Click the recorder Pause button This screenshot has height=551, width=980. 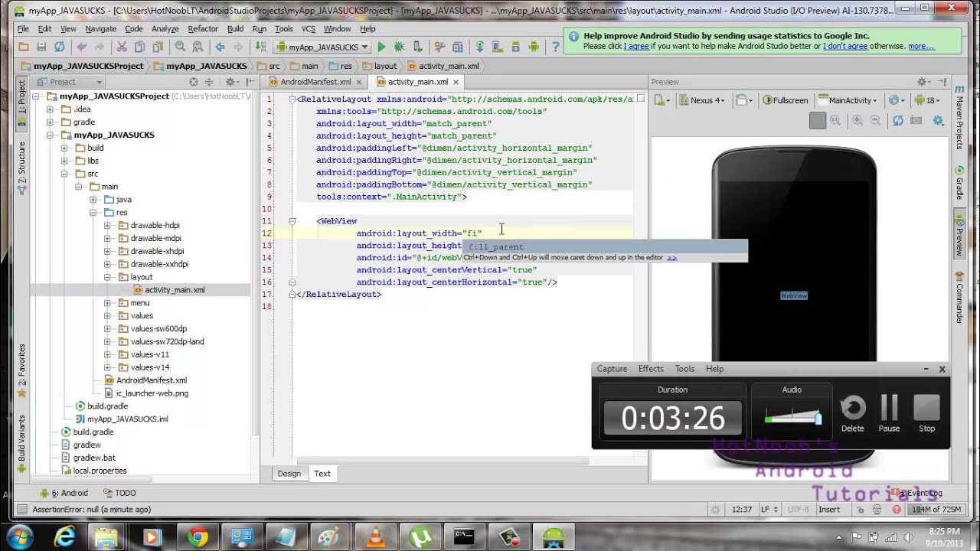click(x=889, y=413)
